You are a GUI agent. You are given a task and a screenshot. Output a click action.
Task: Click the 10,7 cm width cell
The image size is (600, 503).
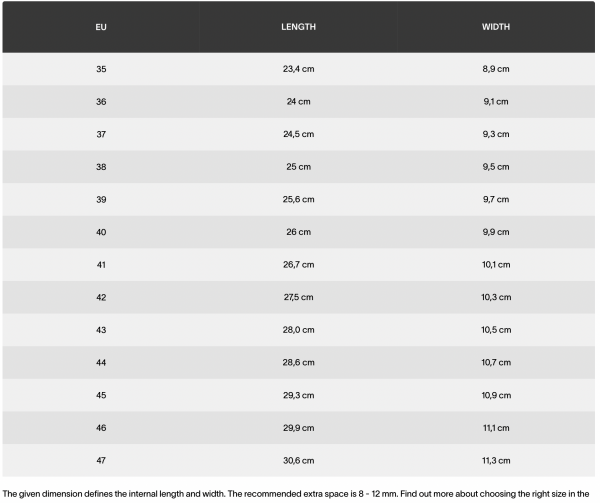click(x=496, y=362)
